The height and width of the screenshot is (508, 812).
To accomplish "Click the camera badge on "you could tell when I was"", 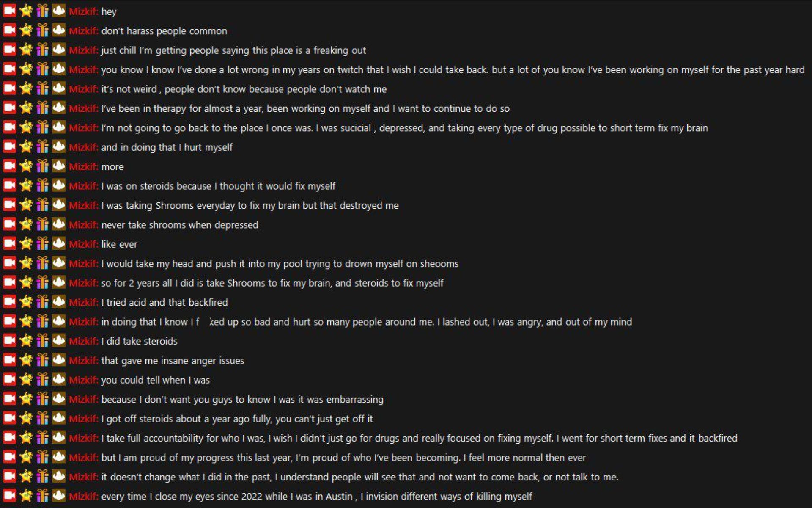I will 9,380.
